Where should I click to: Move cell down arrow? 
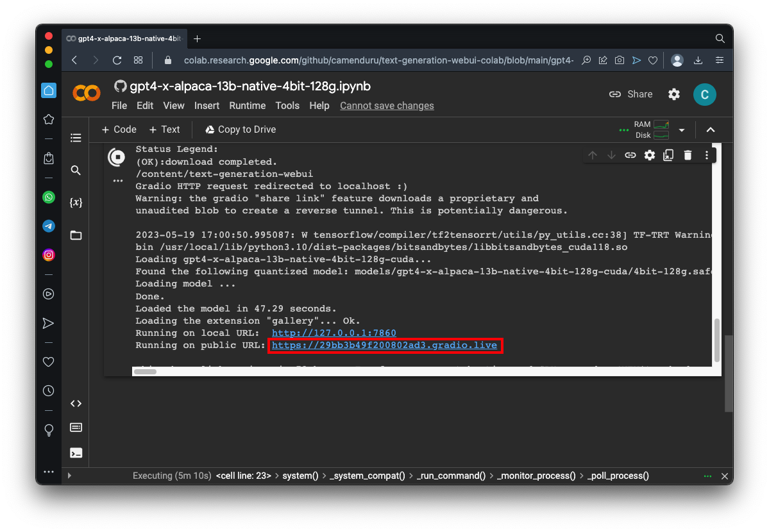[611, 155]
